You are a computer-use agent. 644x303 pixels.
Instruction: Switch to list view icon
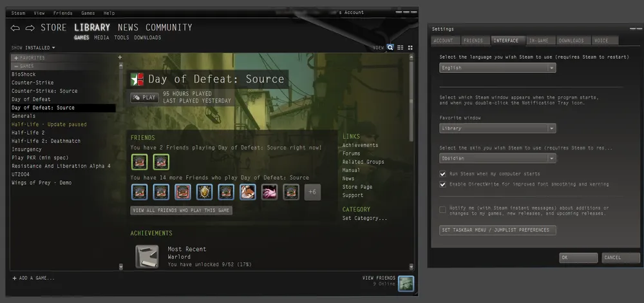[x=400, y=48]
